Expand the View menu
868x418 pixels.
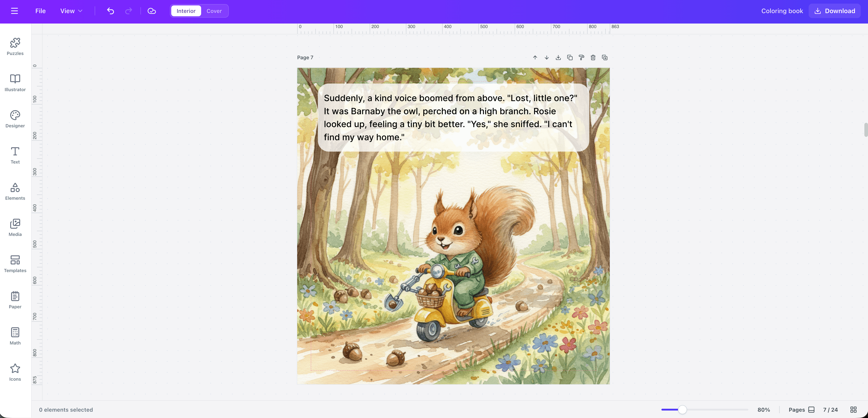coord(71,11)
